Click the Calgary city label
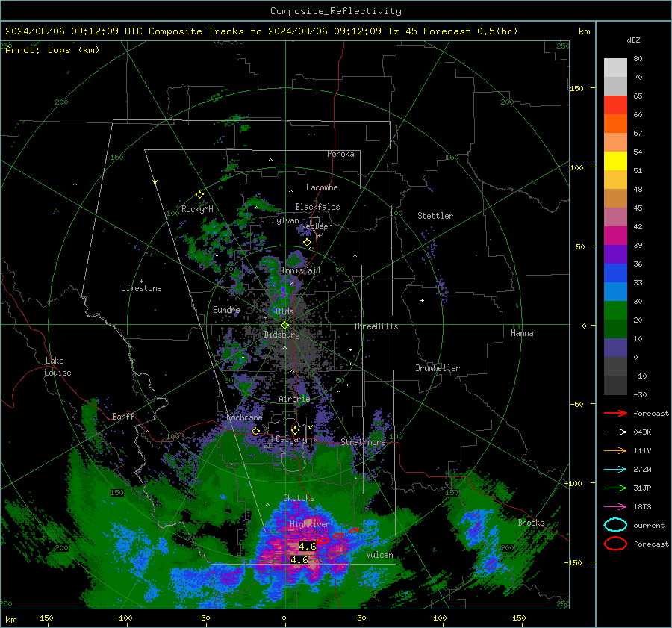The width and height of the screenshot is (672, 628). coord(291,439)
